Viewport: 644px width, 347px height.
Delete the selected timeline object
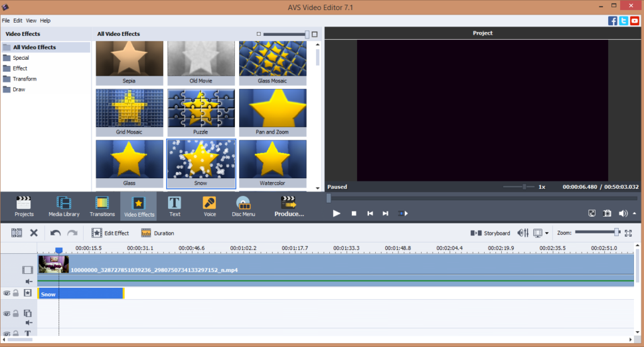[34, 233]
